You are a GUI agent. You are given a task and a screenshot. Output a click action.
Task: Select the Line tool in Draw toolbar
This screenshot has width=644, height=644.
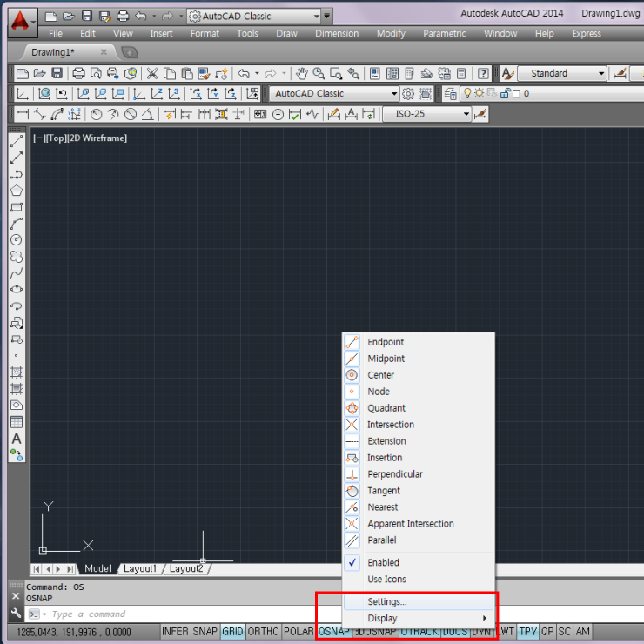coord(17,141)
